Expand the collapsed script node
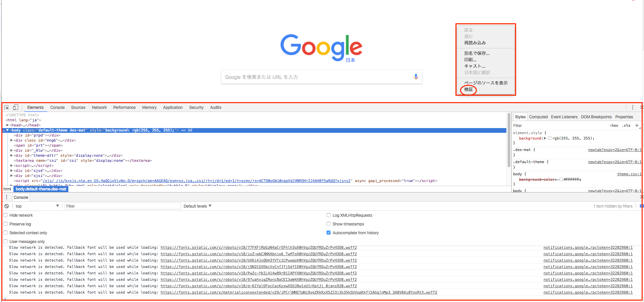Viewport: 644px width, 302px height. point(11,165)
